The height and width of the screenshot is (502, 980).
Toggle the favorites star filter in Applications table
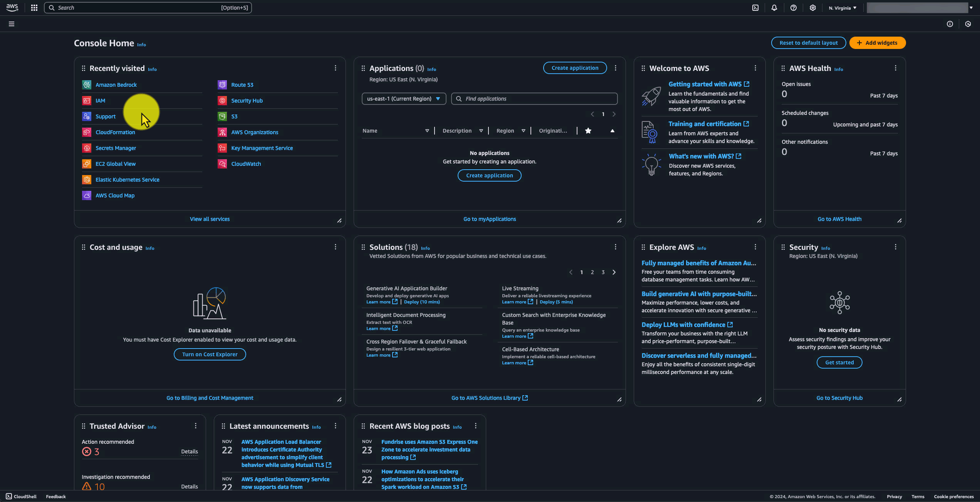[588, 130]
